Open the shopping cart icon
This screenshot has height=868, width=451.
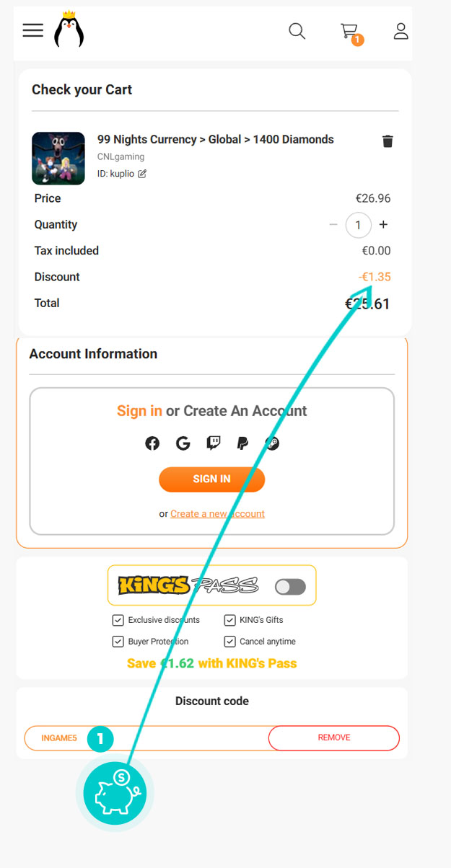tap(350, 32)
